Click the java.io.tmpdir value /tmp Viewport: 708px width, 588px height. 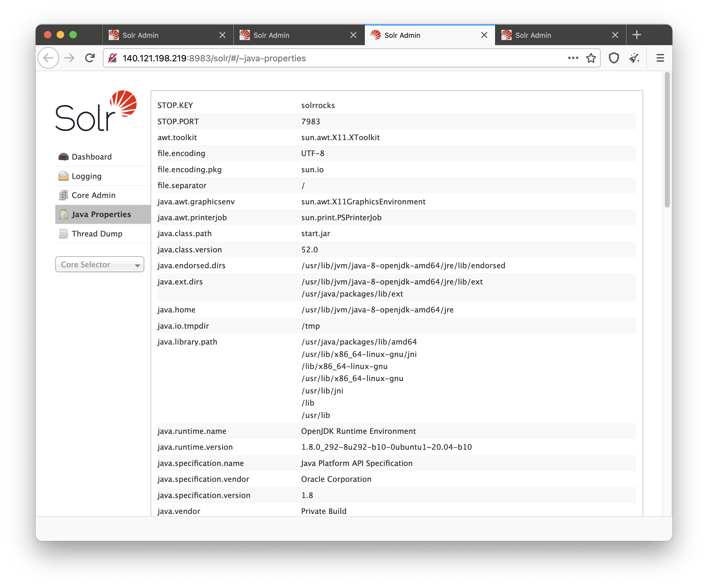pyautogui.click(x=310, y=326)
